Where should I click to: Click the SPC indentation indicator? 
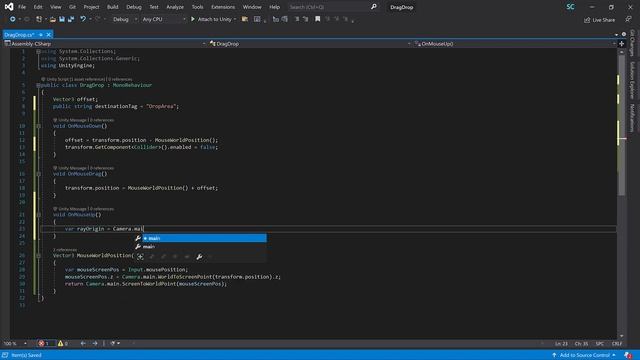click(x=600, y=344)
